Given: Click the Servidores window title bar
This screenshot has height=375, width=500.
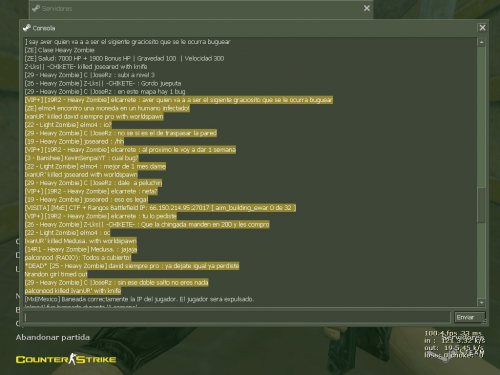Looking at the screenshot, I should (x=200, y=8).
